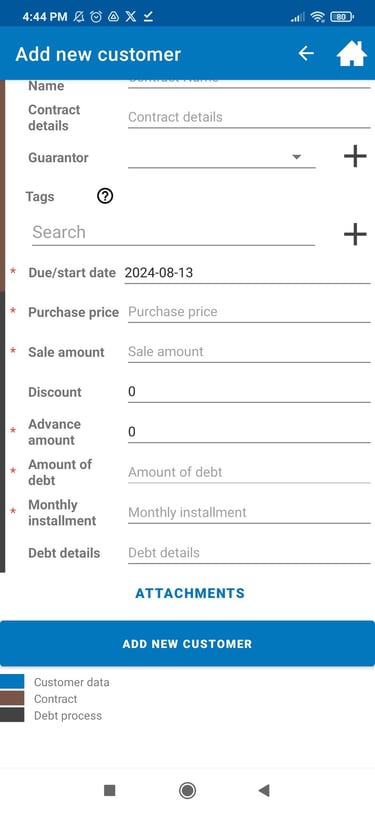Click the blue Customer data legend swatch
375x813 pixels.
pos(12,681)
